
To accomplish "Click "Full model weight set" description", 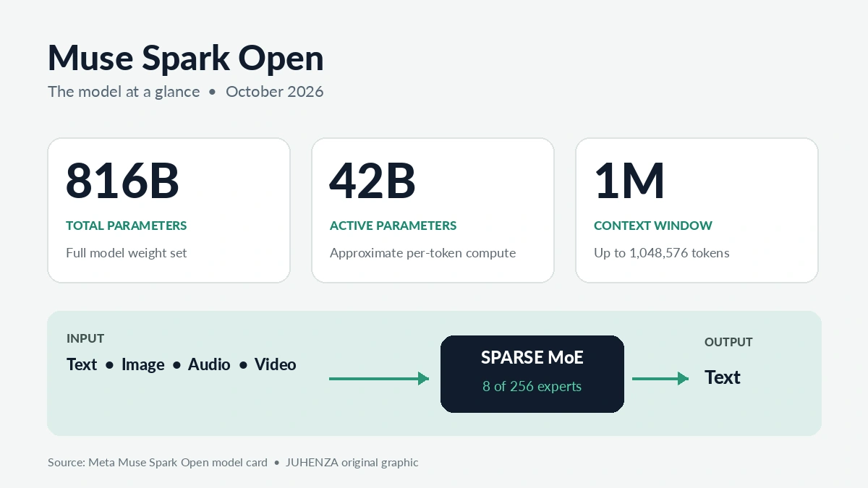I will tap(126, 253).
